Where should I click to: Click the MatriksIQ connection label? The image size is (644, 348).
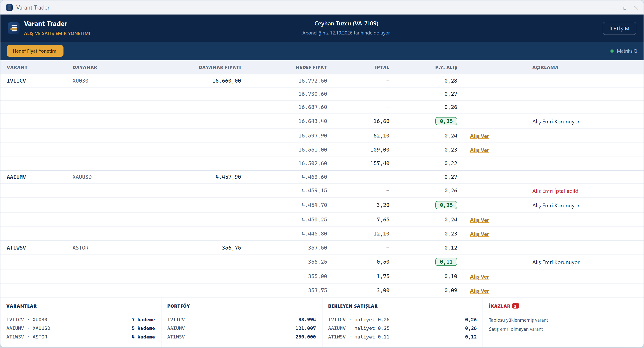[627, 51]
